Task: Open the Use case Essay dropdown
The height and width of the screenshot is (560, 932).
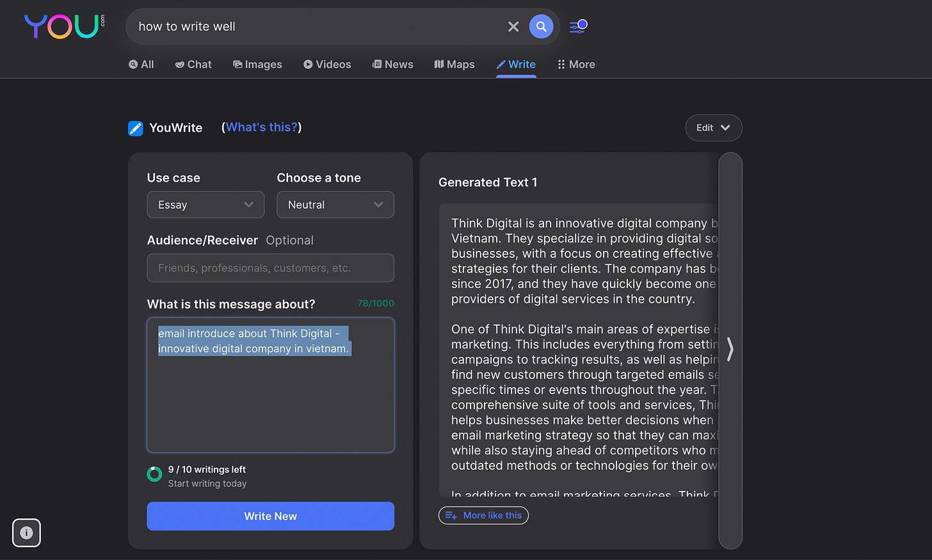Action: pos(205,205)
